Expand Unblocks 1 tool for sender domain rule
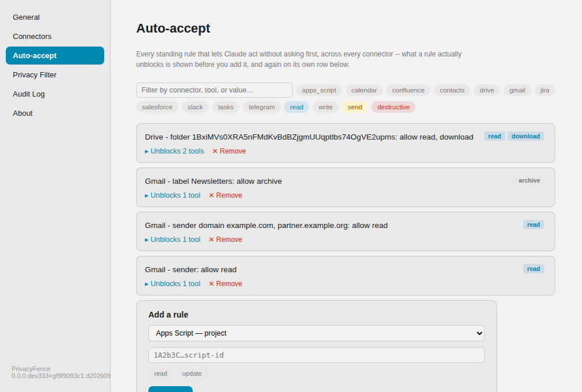 click(x=173, y=240)
